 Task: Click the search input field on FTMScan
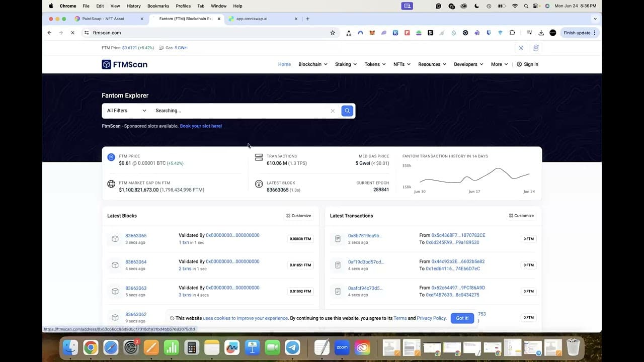(240, 111)
